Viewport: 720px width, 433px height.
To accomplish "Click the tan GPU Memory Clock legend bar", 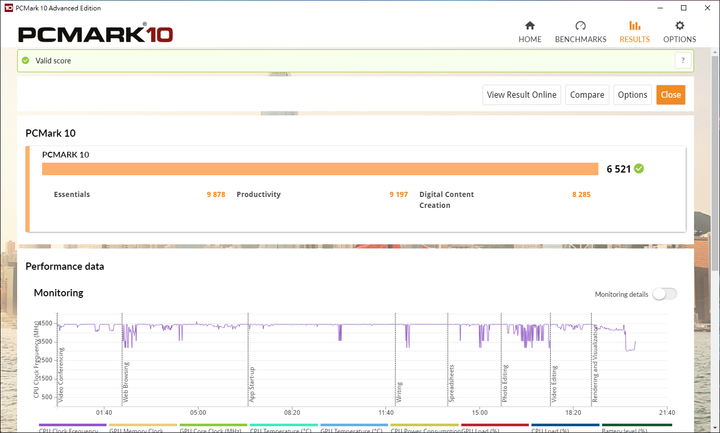I will 143,425.
